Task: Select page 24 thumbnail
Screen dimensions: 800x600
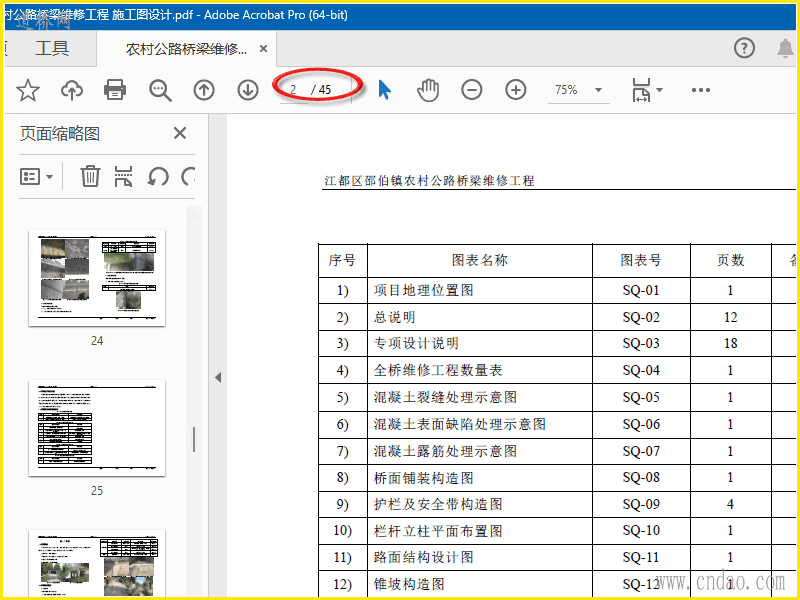Action: click(97, 278)
